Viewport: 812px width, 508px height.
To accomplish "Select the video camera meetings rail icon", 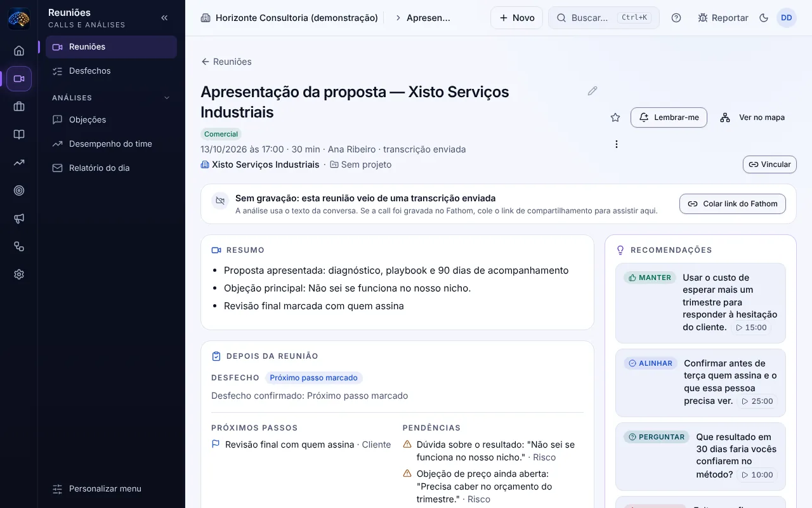I will [19, 79].
